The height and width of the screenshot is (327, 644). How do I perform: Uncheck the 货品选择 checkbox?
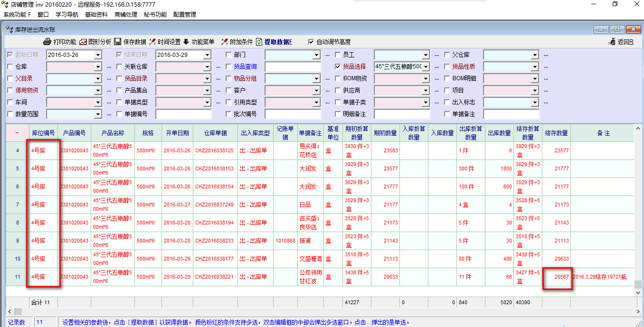click(338, 66)
